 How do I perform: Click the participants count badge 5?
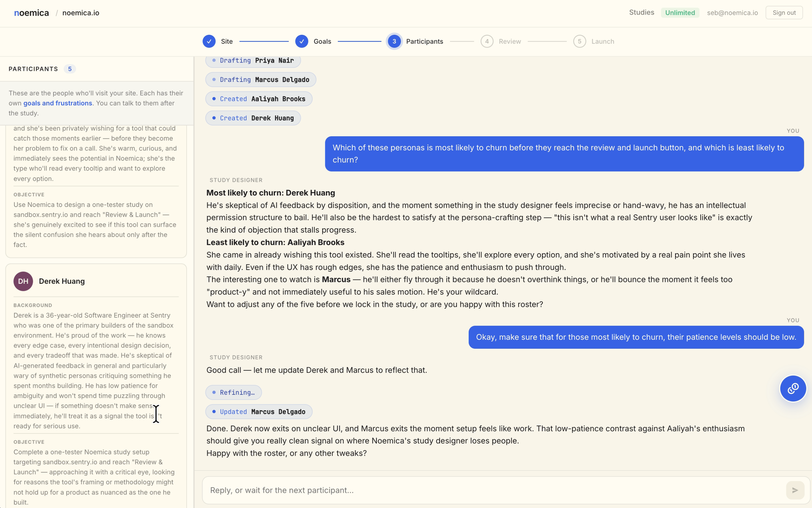pos(70,69)
